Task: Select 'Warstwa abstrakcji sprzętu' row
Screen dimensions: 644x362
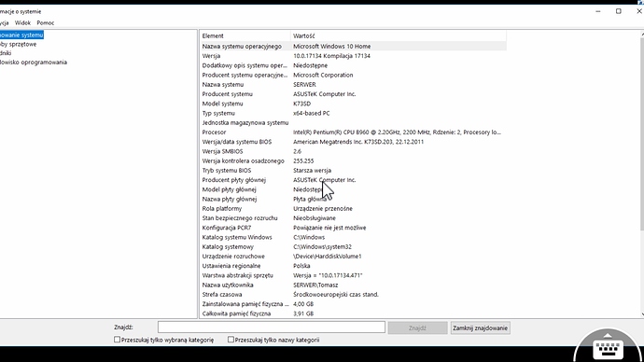Action: click(353, 275)
